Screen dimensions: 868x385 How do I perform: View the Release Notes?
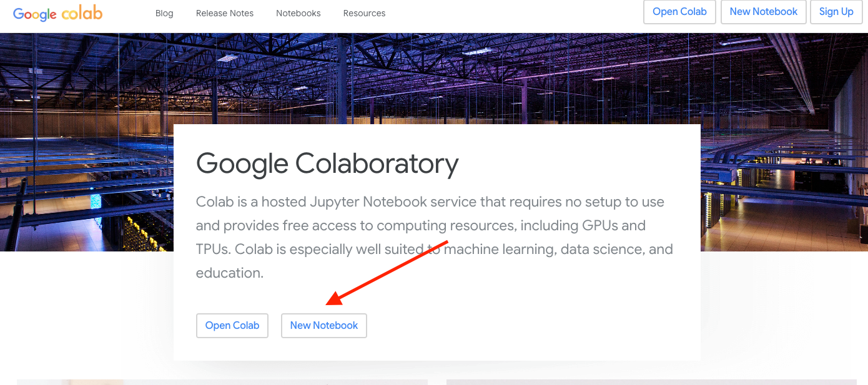pos(224,12)
